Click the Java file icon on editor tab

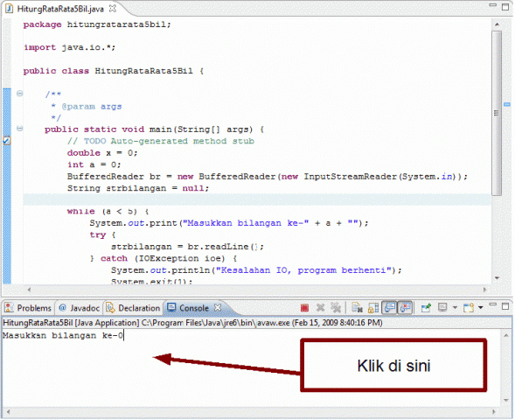coord(10,9)
